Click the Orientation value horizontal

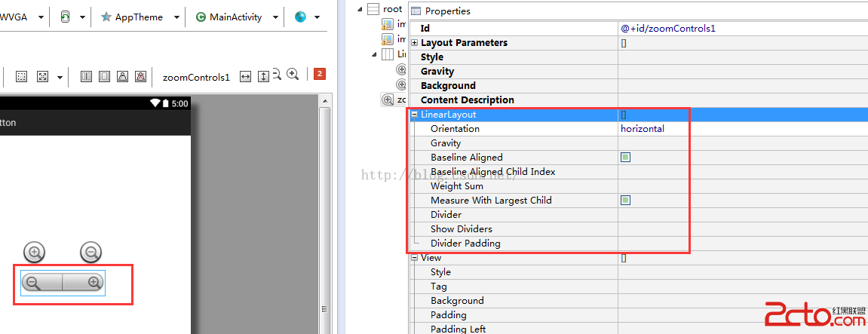(643, 129)
